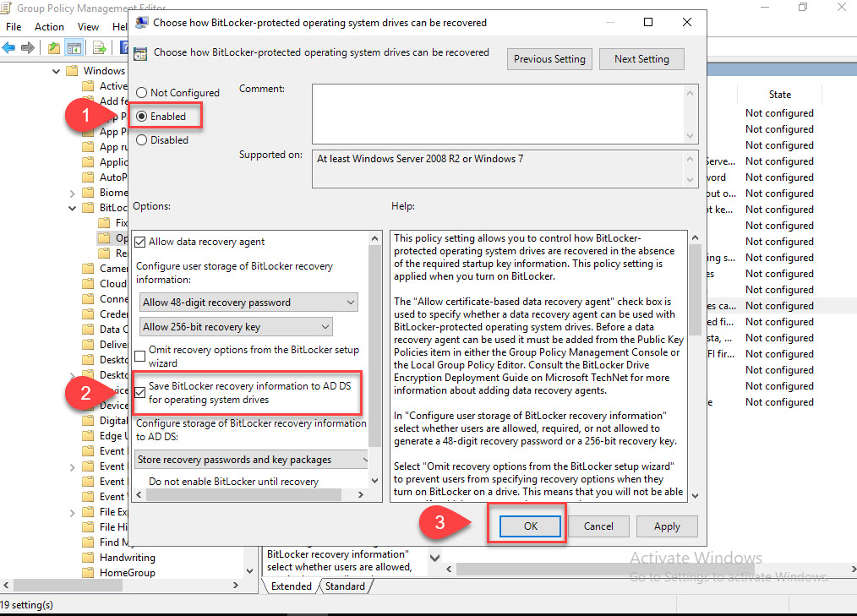This screenshot has height=616, width=857.
Task: Click the Options panel vertical scrollbar thumb
Action: [x=374, y=346]
